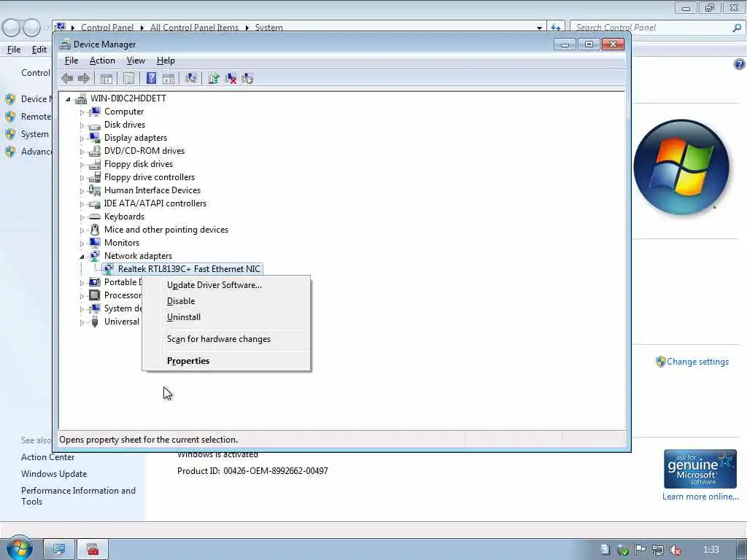Toggle the Show/Hide Action Pane toolbar icon
Screen dimensions: 747x560
pyautogui.click(x=169, y=79)
